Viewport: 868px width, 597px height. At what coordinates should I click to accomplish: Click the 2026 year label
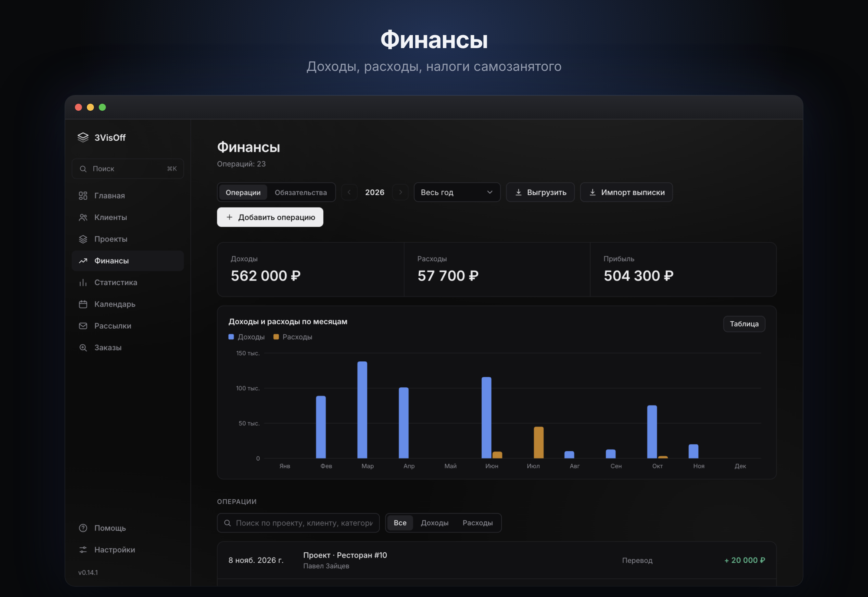(x=375, y=192)
